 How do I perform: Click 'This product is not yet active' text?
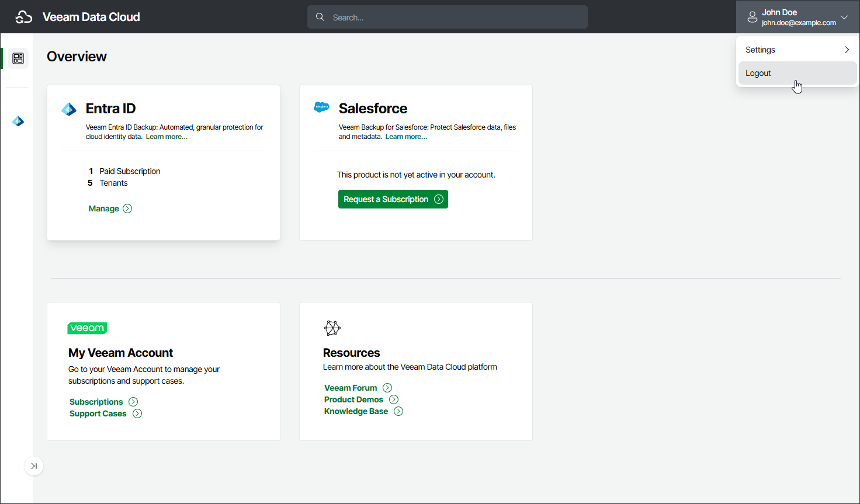point(416,175)
